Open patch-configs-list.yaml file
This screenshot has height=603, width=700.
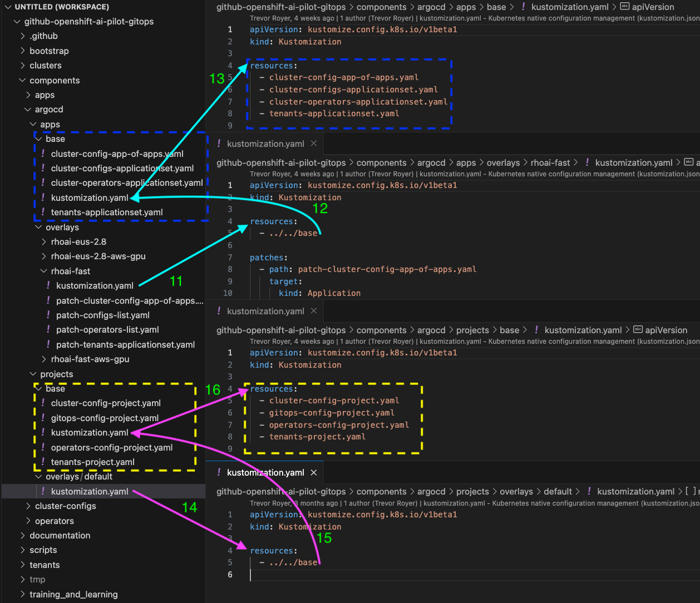click(x=103, y=315)
